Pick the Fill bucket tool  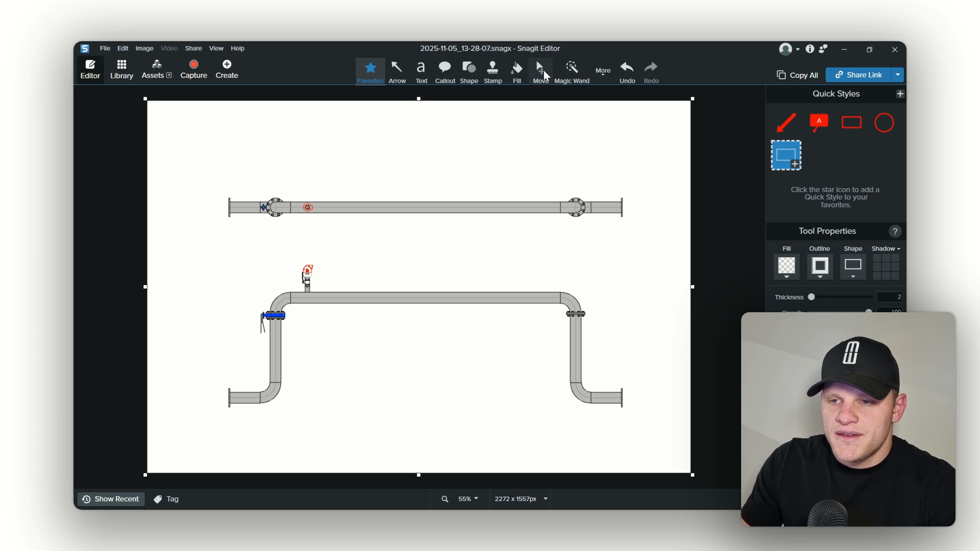tap(517, 72)
